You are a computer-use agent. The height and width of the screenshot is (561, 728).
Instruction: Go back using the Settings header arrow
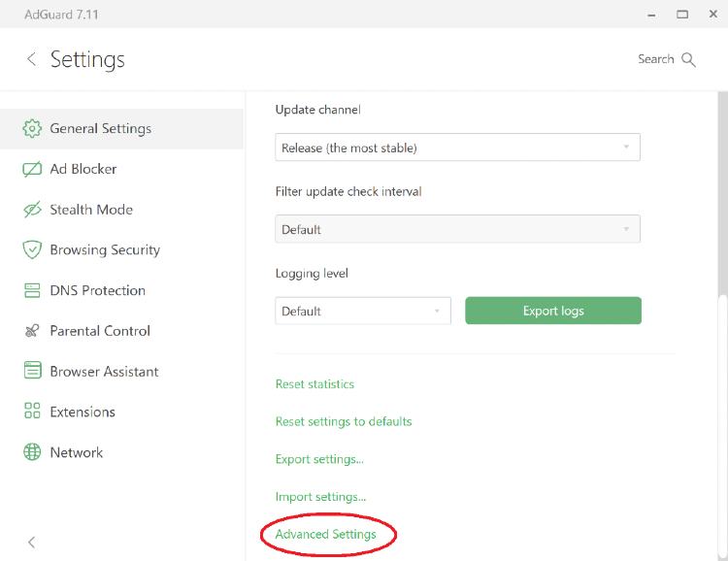[32, 59]
